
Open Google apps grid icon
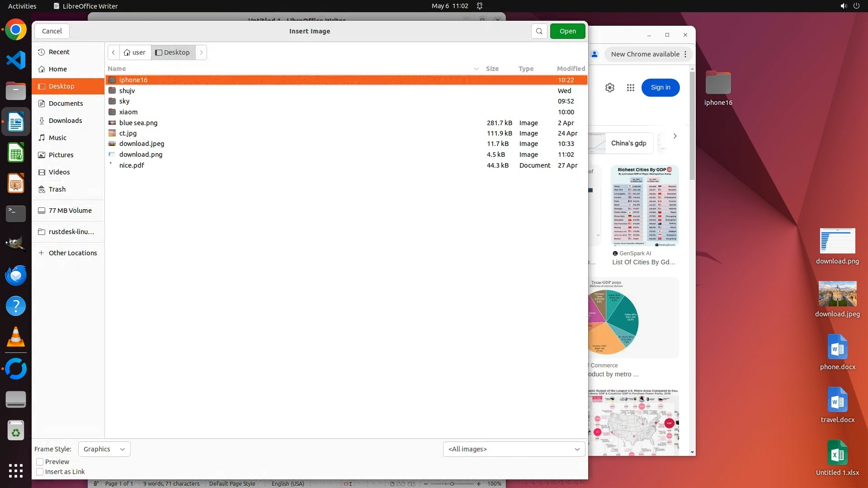[630, 88]
